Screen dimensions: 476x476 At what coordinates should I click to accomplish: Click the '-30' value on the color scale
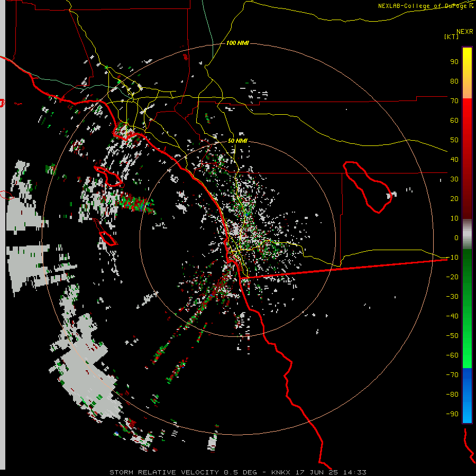(x=452, y=297)
